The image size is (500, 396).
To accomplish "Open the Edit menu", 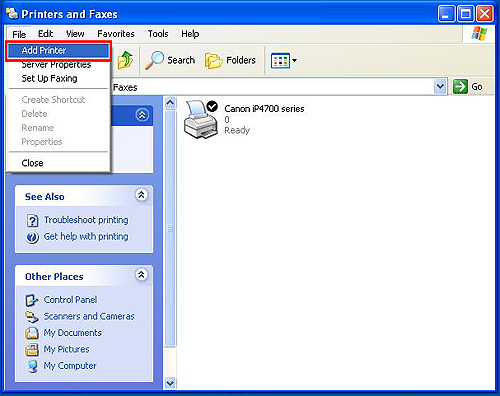I will (x=45, y=34).
